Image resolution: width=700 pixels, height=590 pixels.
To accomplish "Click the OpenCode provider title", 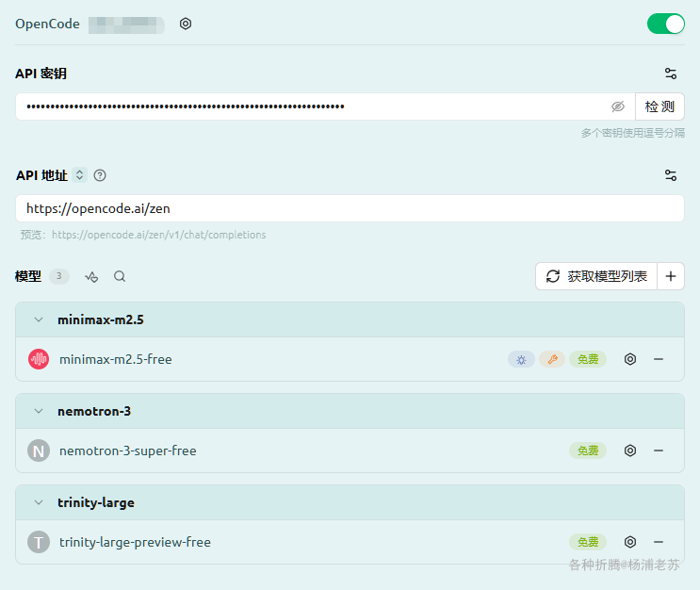I will [x=47, y=24].
